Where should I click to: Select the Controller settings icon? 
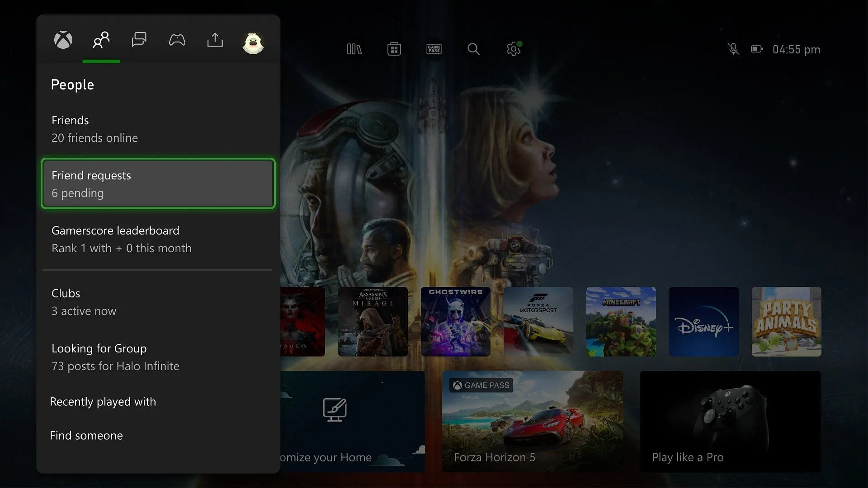[177, 39]
